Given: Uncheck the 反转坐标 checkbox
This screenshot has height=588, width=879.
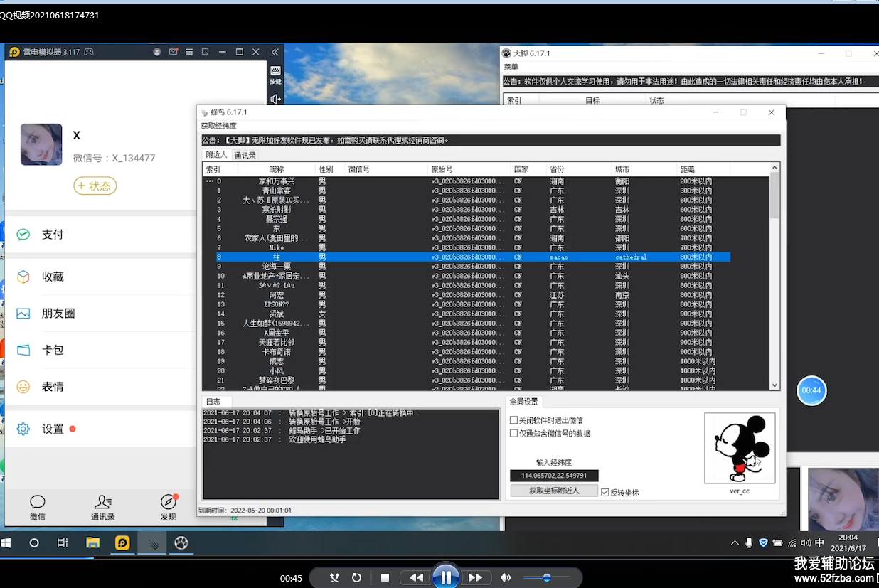Looking at the screenshot, I should (605, 492).
